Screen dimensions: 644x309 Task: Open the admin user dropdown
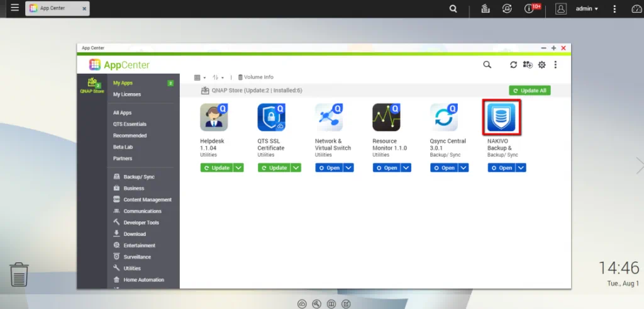[x=587, y=9]
